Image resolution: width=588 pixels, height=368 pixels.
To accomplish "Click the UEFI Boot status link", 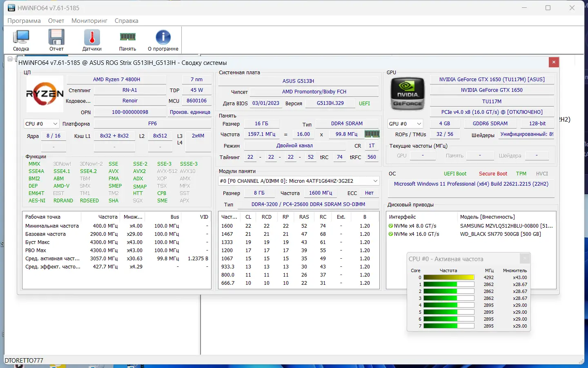I will click(455, 173).
